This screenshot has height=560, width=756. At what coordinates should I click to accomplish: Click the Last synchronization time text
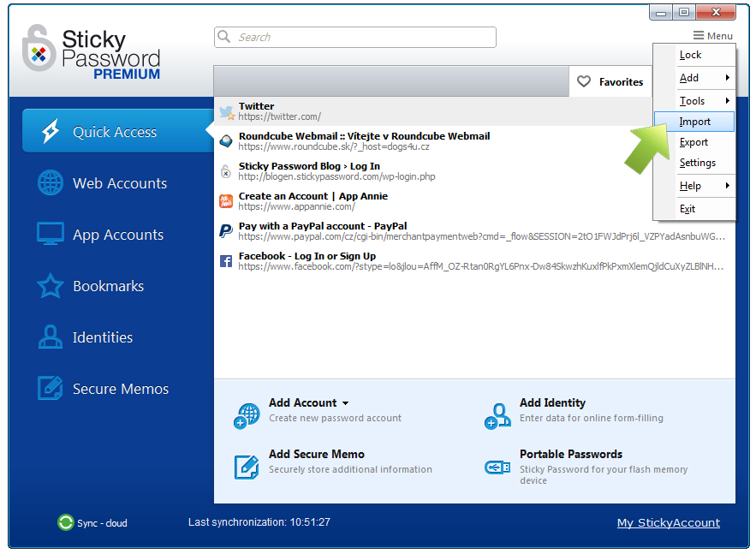[x=259, y=521]
